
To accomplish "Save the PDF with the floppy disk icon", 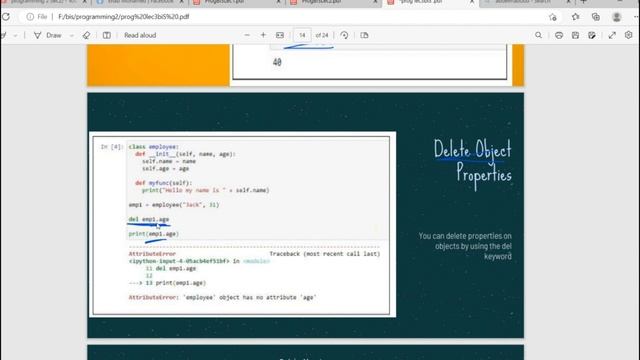I will coord(575,36).
